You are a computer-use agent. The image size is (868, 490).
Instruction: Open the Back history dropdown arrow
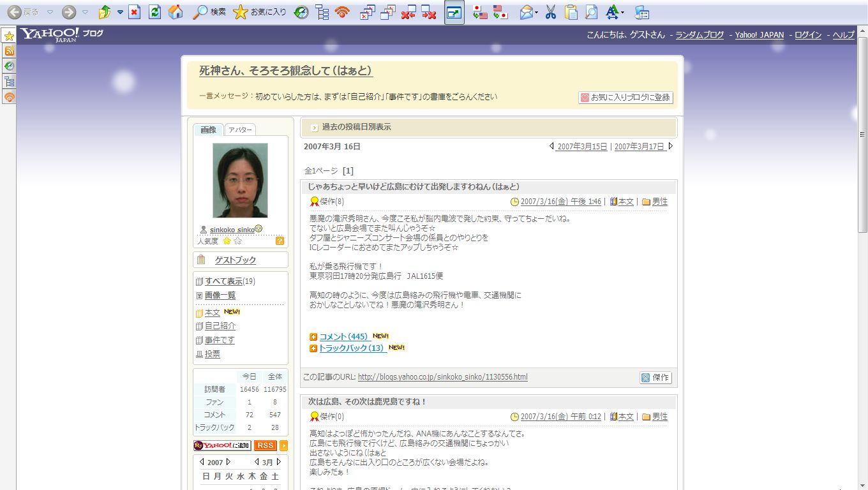point(50,12)
